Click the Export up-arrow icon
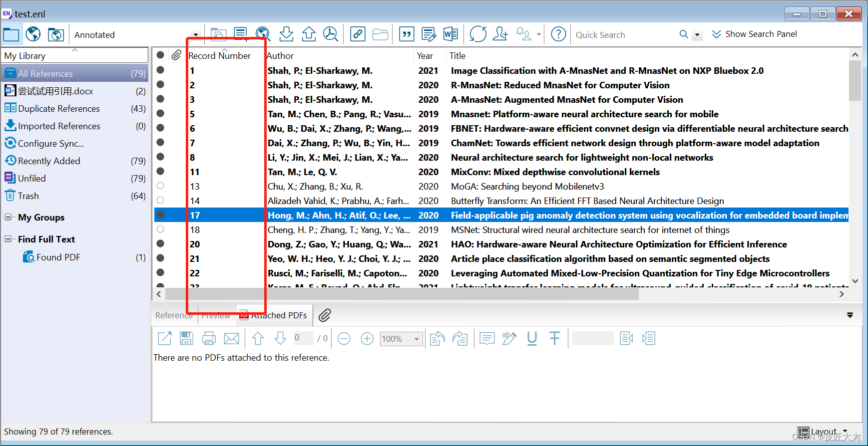This screenshot has width=868, height=446. click(309, 34)
